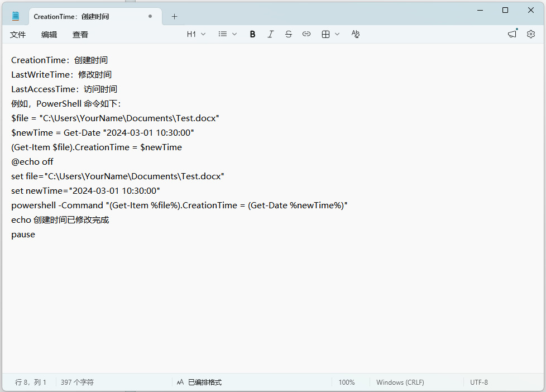Click the line starting with '$newTime = Get-Date'
This screenshot has width=546, height=392.
coord(102,133)
